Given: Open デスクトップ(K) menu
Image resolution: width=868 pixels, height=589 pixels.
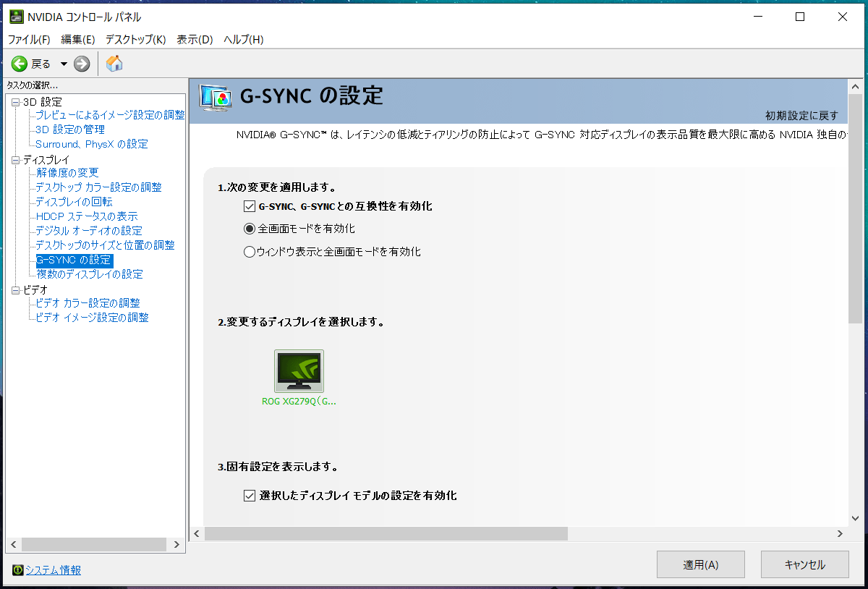Looking at the screenshot, I should (x=135, y=39).
